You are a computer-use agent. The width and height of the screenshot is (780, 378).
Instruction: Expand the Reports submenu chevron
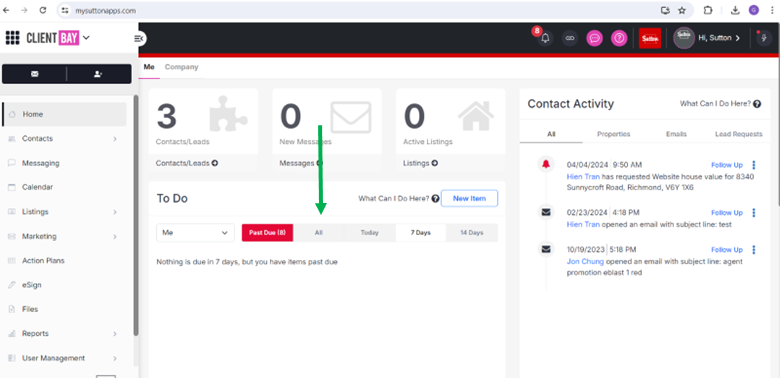[x=115, y=334]
